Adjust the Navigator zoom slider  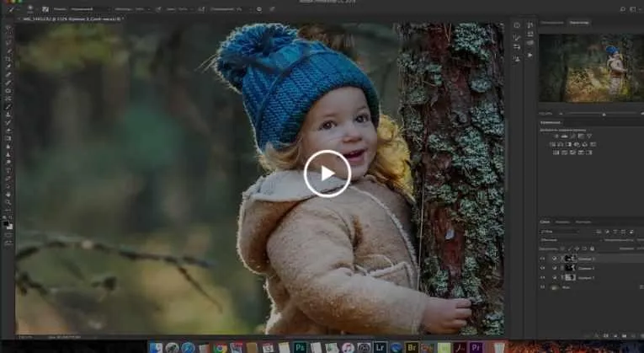[604, 114]
